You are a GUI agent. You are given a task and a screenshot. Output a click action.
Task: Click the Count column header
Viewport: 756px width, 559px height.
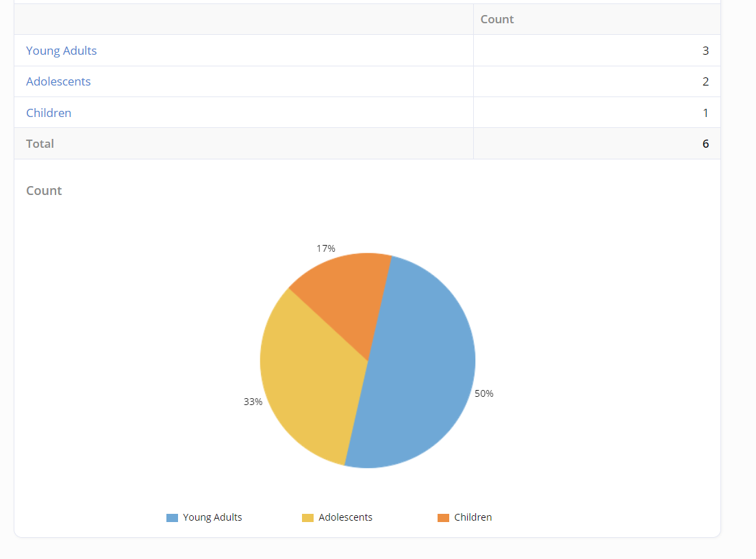(x=497, y=19)
